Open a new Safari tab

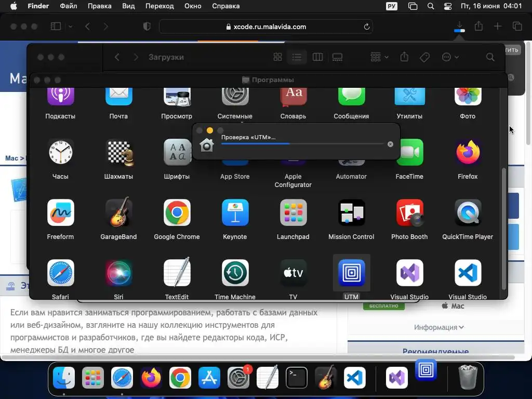point(497,26)
